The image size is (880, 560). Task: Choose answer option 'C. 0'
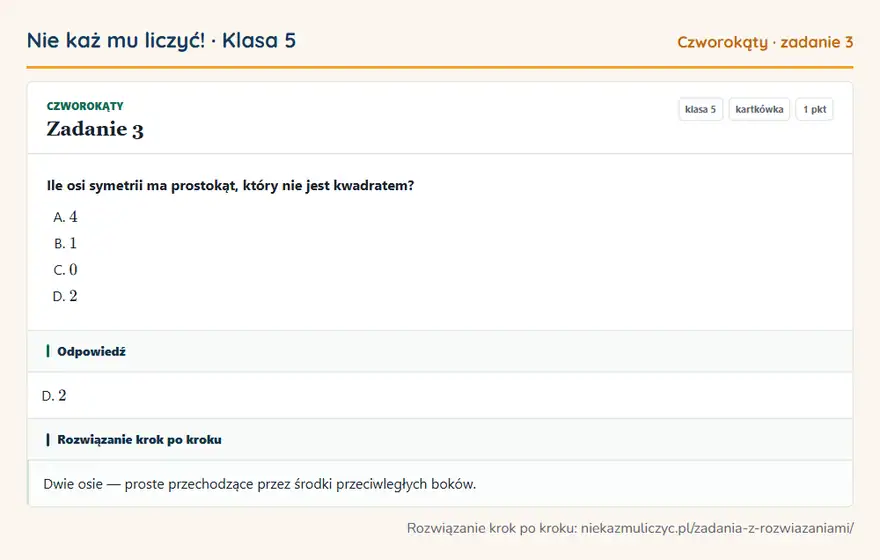[x=65, y=270]
